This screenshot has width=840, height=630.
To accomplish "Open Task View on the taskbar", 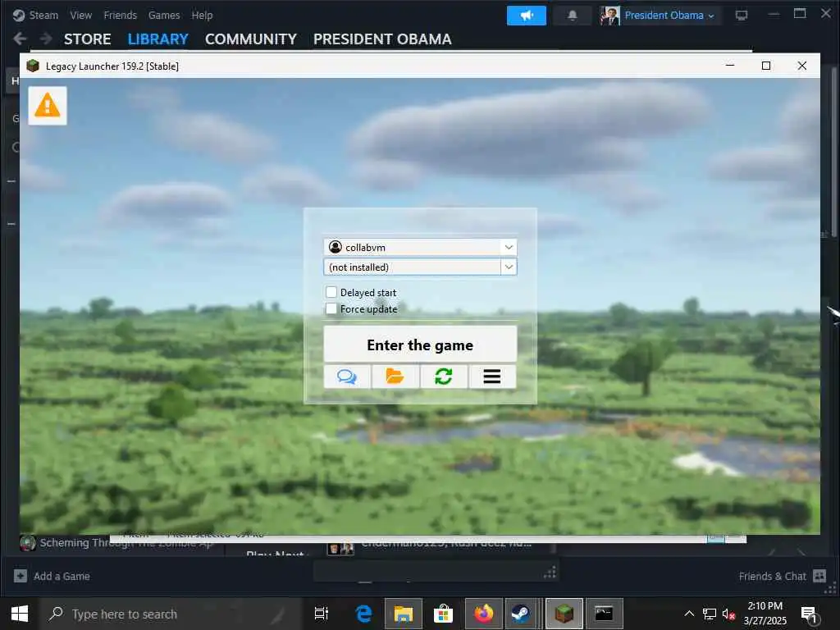I will (322, 614).
